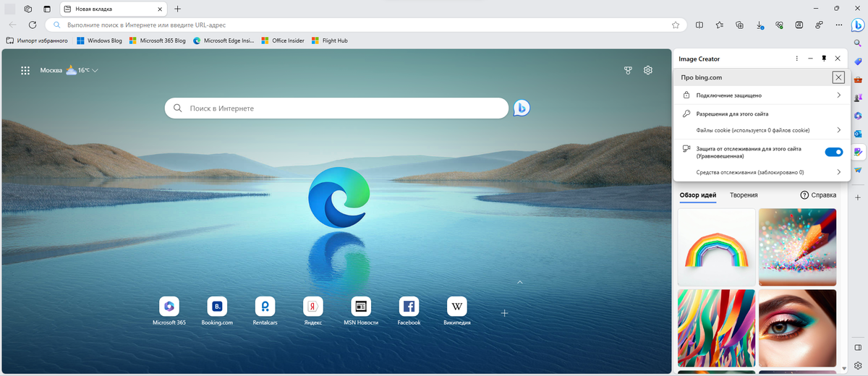Click the web capture screenshot icon
868x376 pixels.
pyautogui.click(x=799, y=25)
